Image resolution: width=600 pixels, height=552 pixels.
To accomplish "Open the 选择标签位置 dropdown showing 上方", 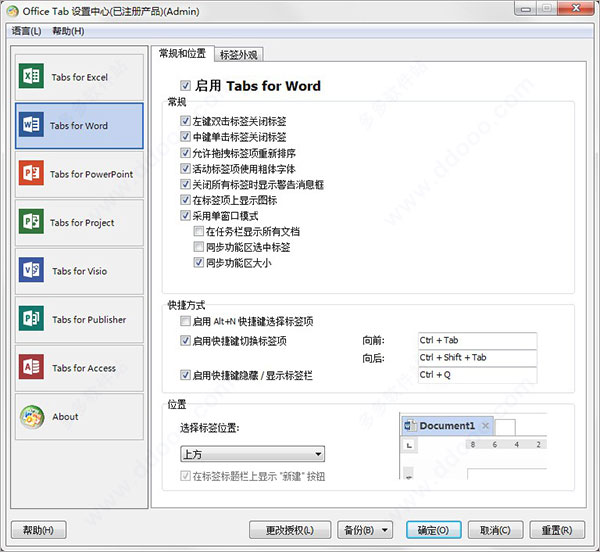I will 253,454.
